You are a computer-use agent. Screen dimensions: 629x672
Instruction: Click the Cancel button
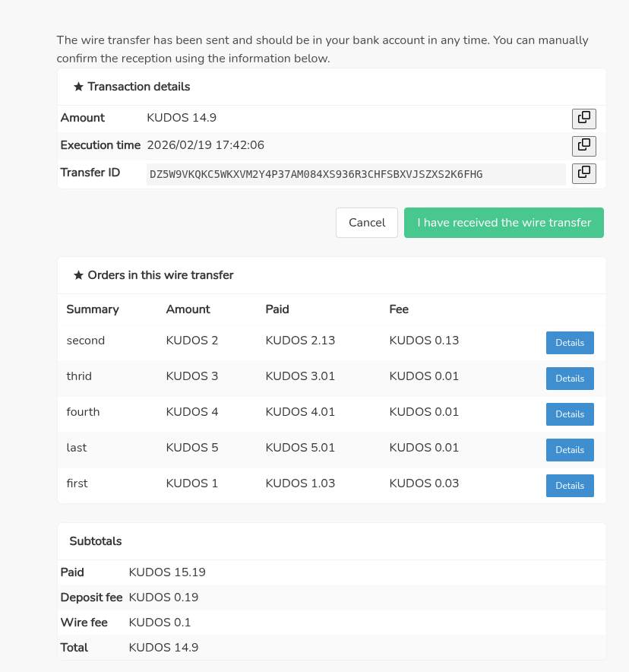click(x=367, y=223)
